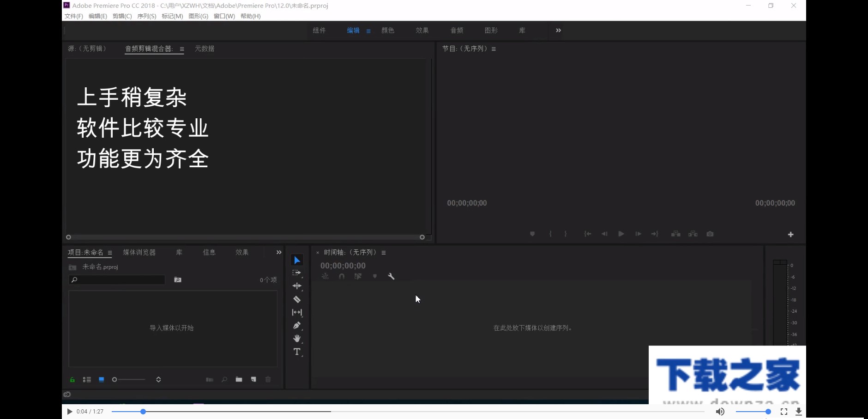Image resolution: width=868 pixels, height=419 pixels.
Task: Select the Track Select Forward tool
Action: 297,273
